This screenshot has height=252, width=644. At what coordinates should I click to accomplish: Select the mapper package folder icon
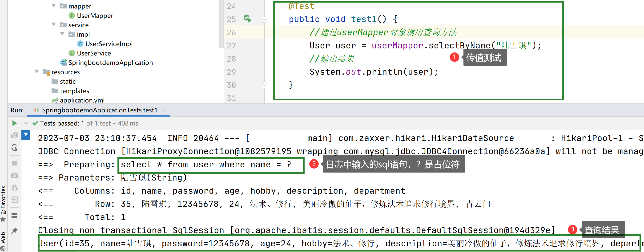point(63,6)
